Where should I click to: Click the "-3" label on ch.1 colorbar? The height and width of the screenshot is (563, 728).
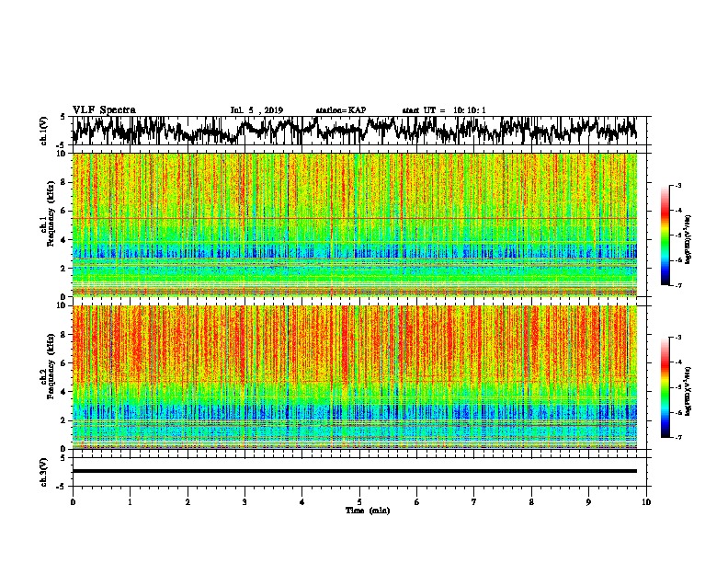click(x=677, y=186)
